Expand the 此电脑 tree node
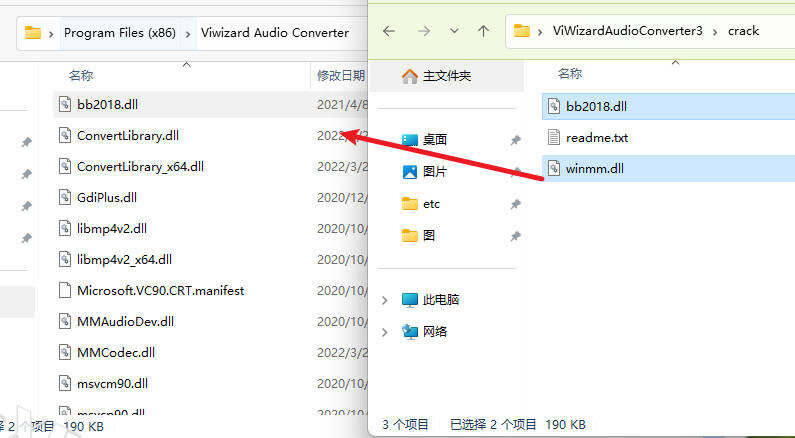The image size is (795, 438). click(385, 300)
